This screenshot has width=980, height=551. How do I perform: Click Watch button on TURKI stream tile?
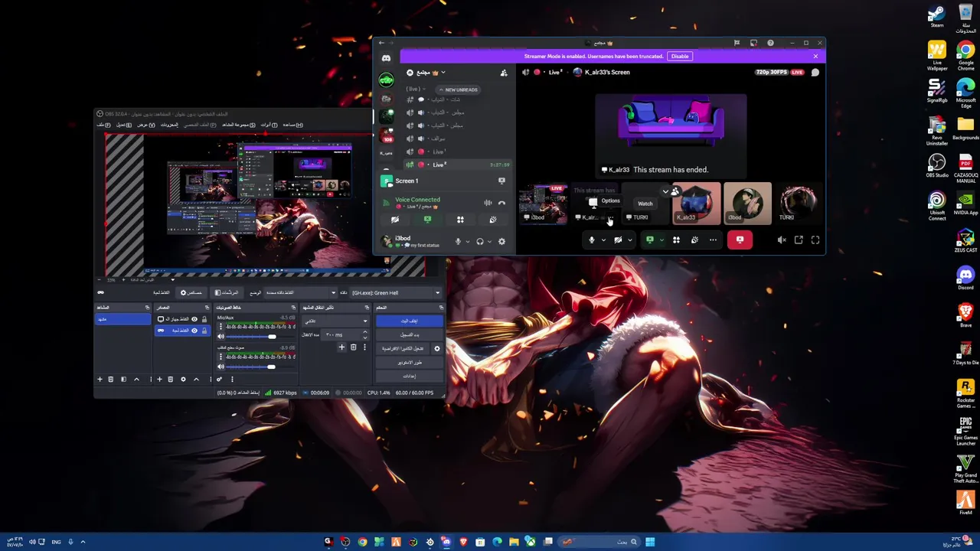coord(645,204)
